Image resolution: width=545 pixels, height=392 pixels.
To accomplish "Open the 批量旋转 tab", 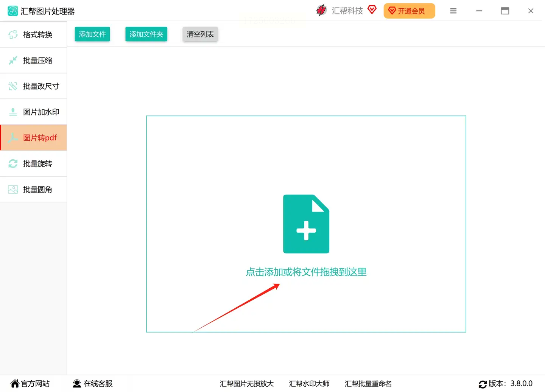I will (x=34, y=163).
